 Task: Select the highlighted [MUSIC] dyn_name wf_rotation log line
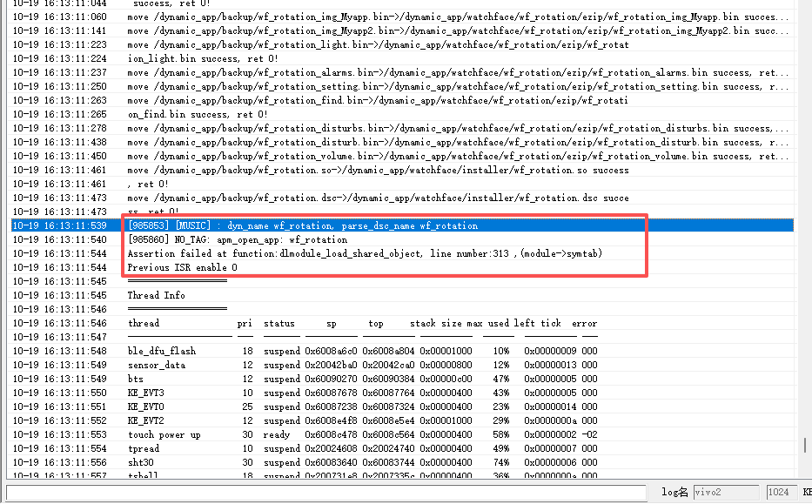302,225
